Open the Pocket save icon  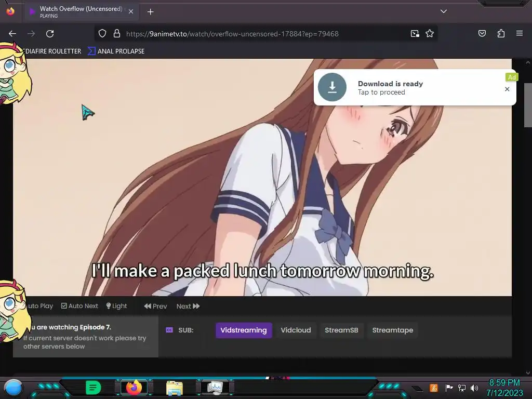click(x=482, y=33)
